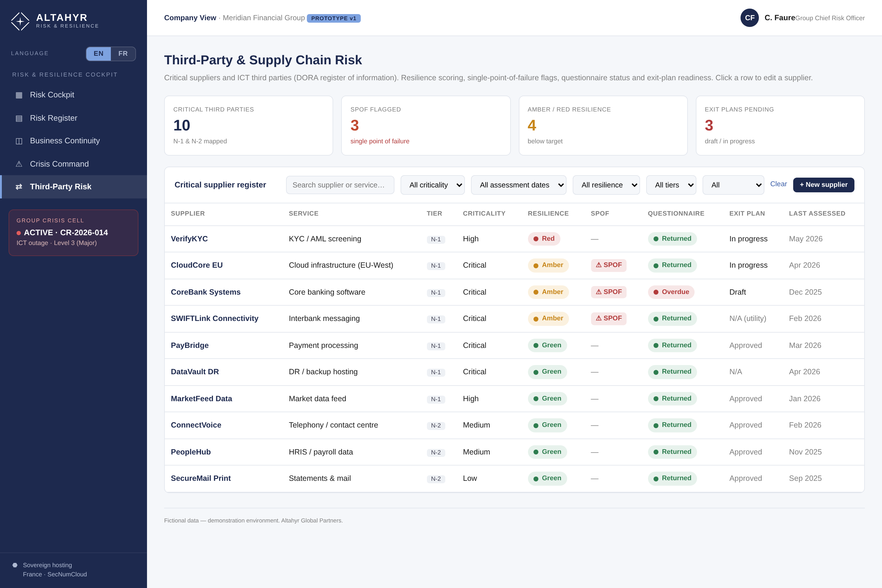Click the Third-Party Risk arrows icon
Image resolution: width=882 pixels, height=588 pixels.
coord(19,187)
